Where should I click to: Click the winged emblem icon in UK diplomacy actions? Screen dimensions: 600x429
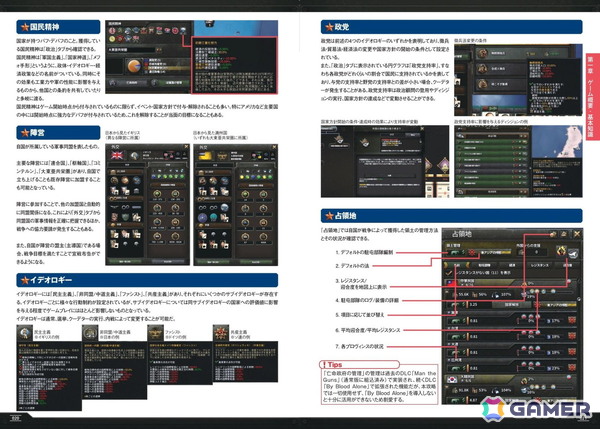click(114, 207)
